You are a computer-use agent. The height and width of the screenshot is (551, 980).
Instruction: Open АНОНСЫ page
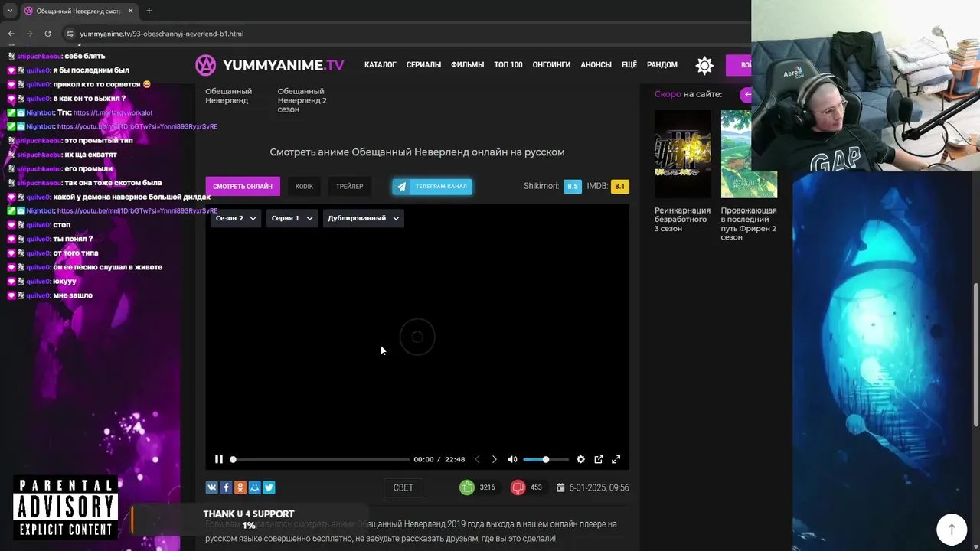pyautogui.click(x=596, y=65)
